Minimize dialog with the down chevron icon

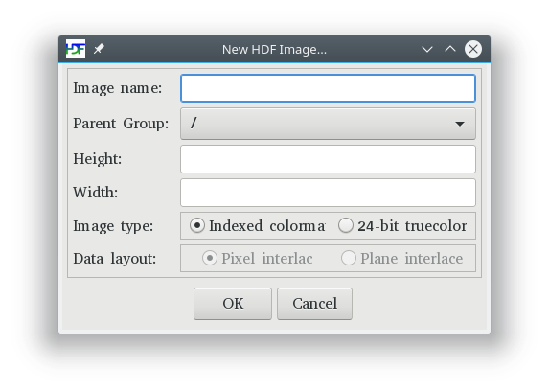(426, 49)
